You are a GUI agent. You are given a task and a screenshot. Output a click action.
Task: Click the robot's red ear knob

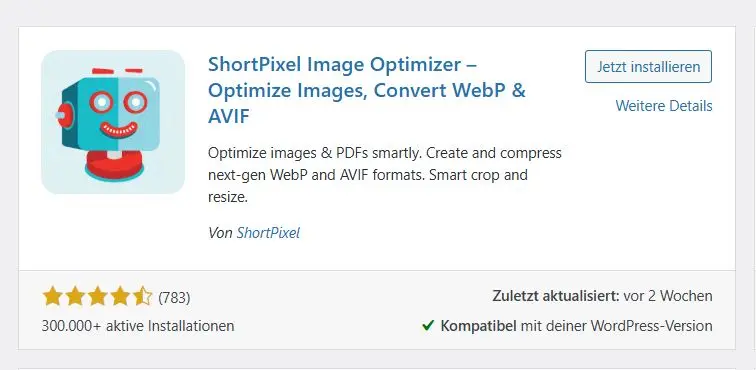click(x=63, y=116)
